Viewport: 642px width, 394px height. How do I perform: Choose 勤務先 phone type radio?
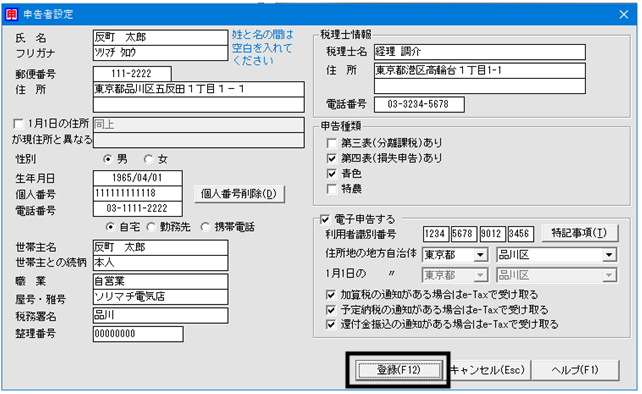(x=151, y=226)
